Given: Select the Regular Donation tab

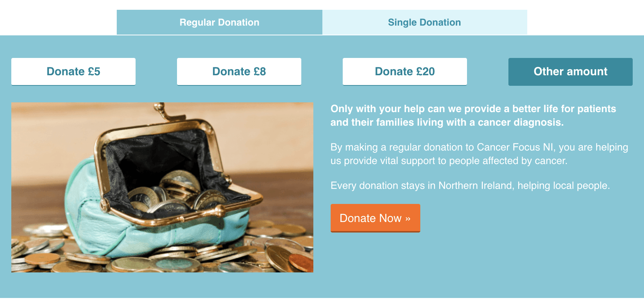Looking at the screenshot, I should click(220, 22).
